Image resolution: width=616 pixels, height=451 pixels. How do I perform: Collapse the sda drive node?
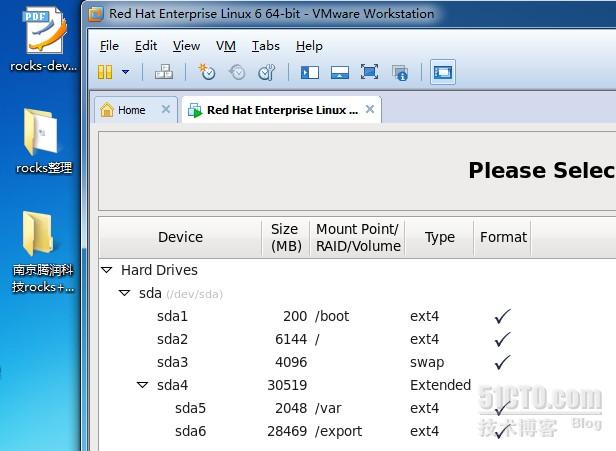125,293
